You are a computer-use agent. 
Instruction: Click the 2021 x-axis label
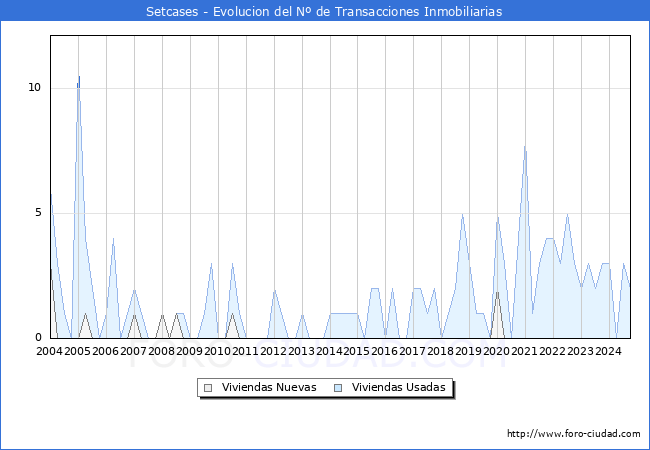[x=524, y=351]
